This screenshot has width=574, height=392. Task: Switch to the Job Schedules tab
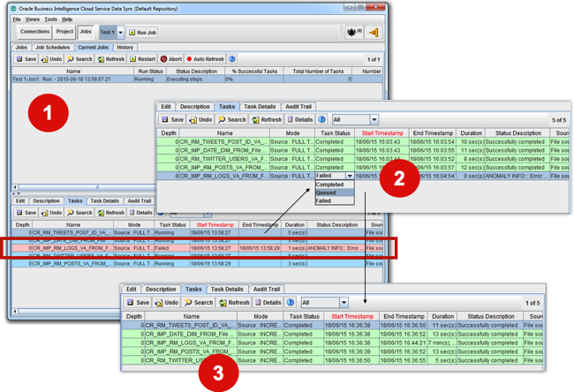52,48
